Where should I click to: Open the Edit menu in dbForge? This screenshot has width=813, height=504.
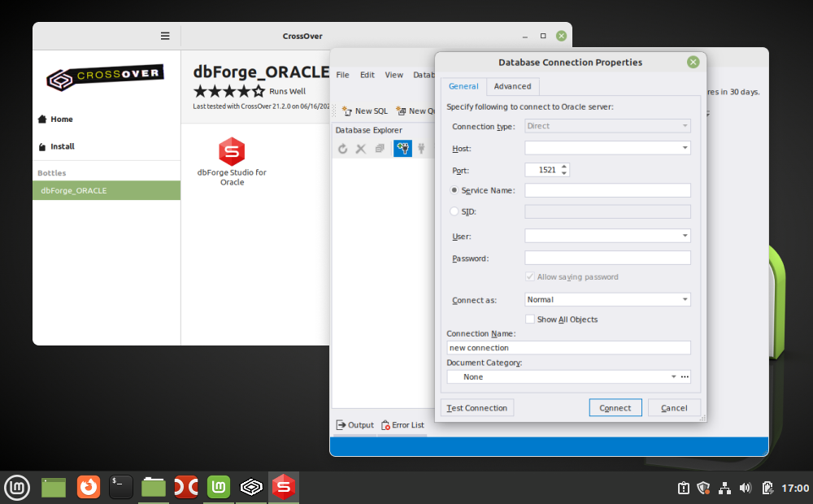tap(367, 75)
